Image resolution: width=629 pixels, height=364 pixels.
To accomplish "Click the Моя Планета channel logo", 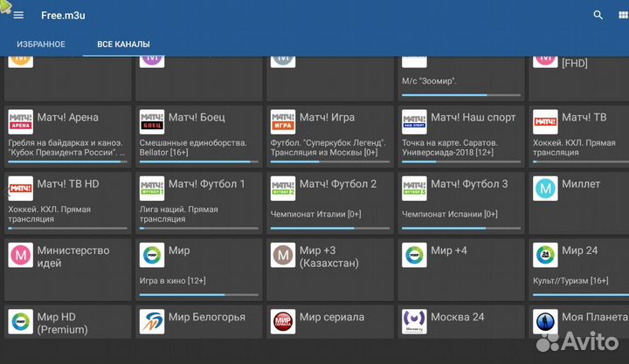I will pyautogui.click(x=545, y=321).
